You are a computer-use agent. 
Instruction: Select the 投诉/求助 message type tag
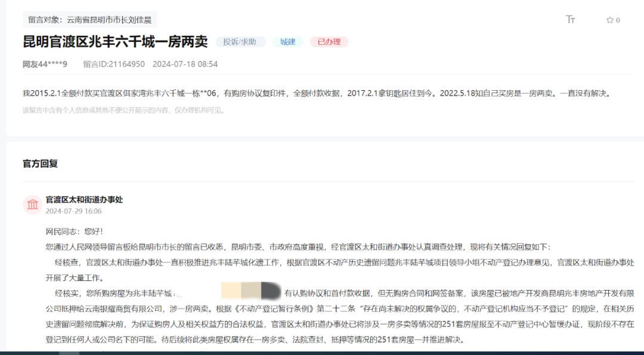[x=240, y=42]
